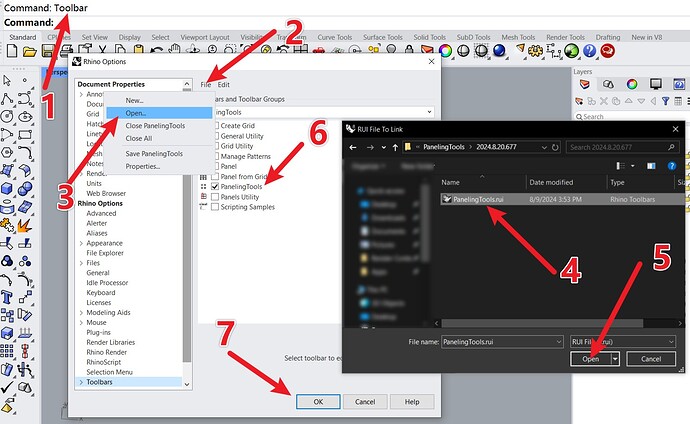This screenshot has height=424, width=690.
Task: Open Materials color wheel tab in Layers panel
Action: point(632,84)
